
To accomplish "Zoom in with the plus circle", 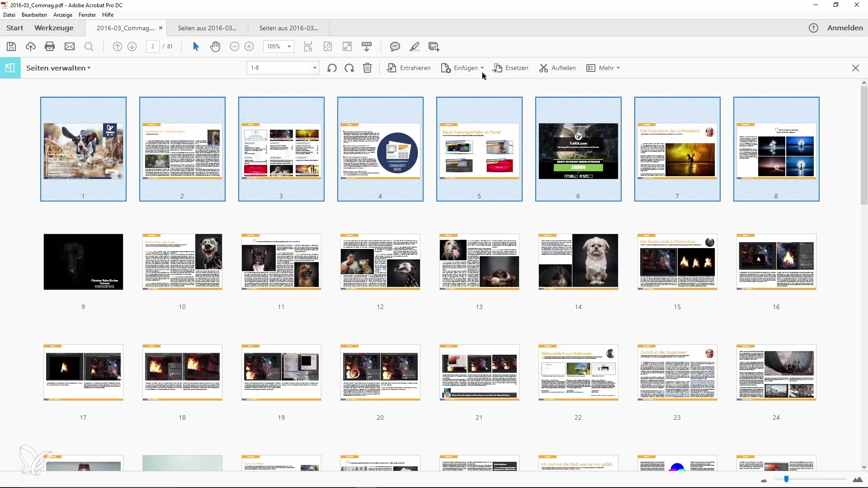I will click(x=249, y=47).
